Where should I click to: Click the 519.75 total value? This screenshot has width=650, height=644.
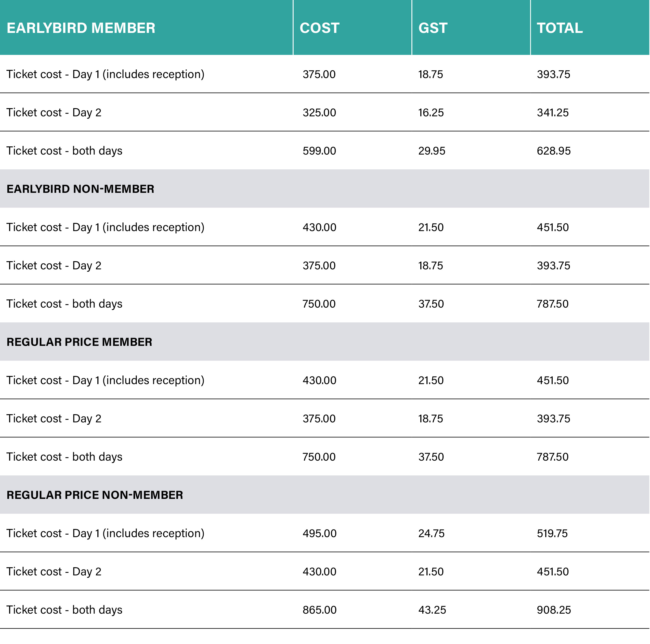point(552,533)
